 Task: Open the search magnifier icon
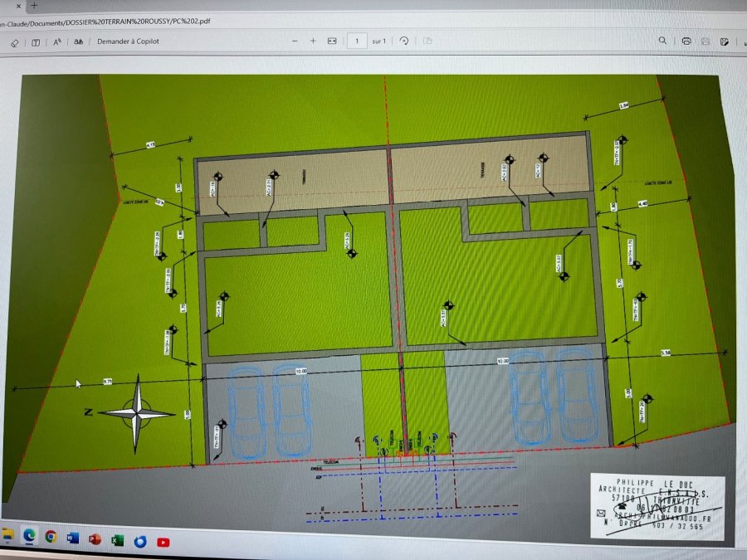pyautogui.click(x=662, y=41)
